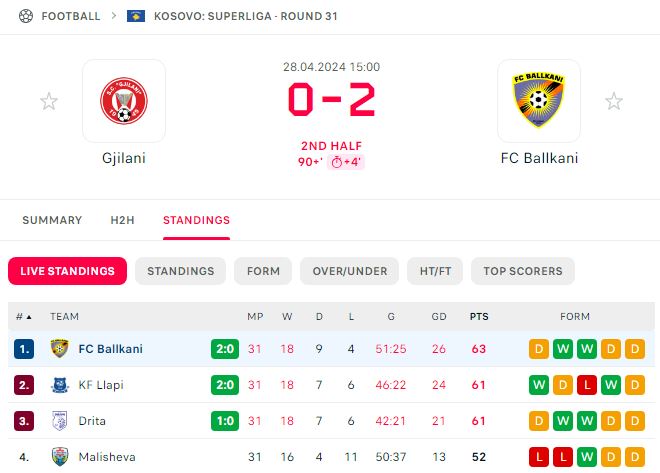
Task: Toggle the favorite star for Gjilani
Action: (x=49, y=101)
